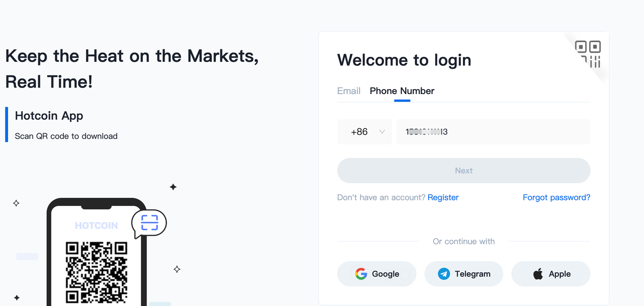This screenshot has width=644, height=306.
Task: Switch to QR code login via corner icon
Action: 588,54
